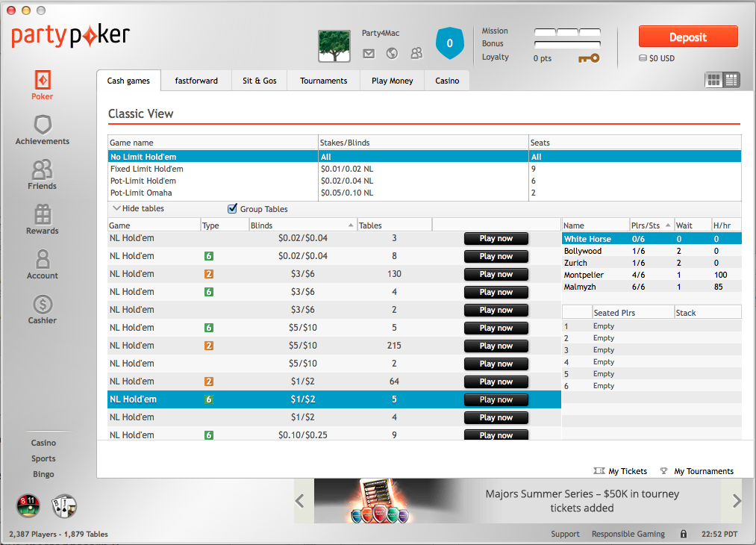
Task: Select $0.05/0.10 NL stakes
Action: click(x=423, y=193)
